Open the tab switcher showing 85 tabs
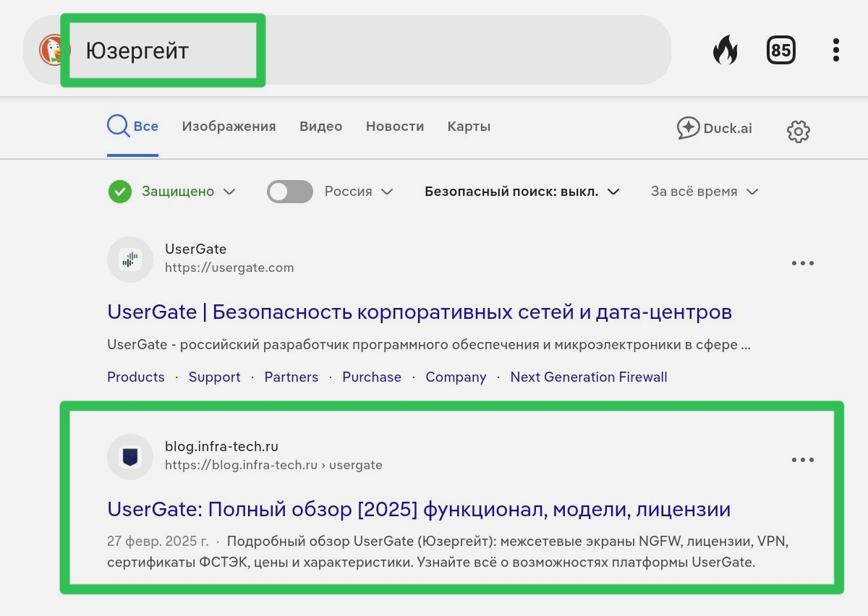868x616 pixels. point(780,51)
